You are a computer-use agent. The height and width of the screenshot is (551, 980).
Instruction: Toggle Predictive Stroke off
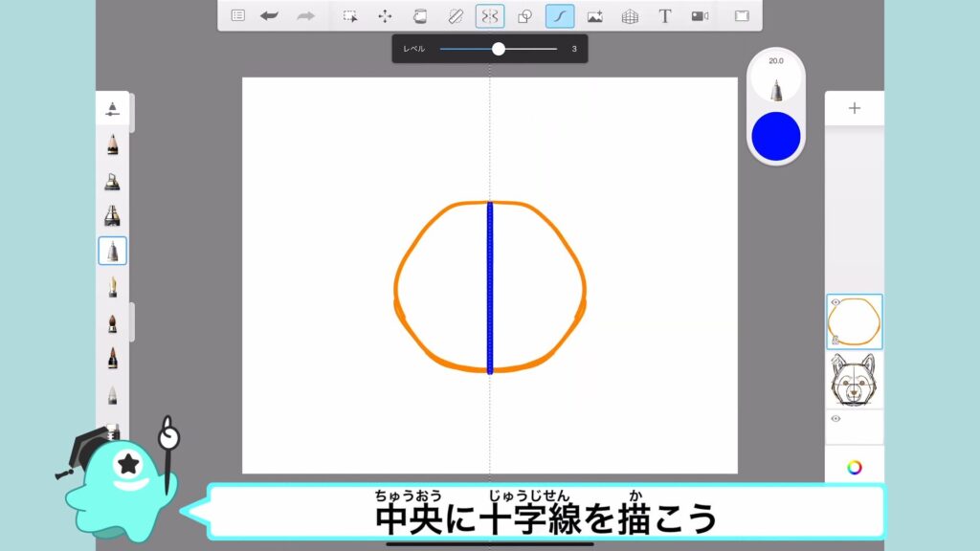coord(560,15)
